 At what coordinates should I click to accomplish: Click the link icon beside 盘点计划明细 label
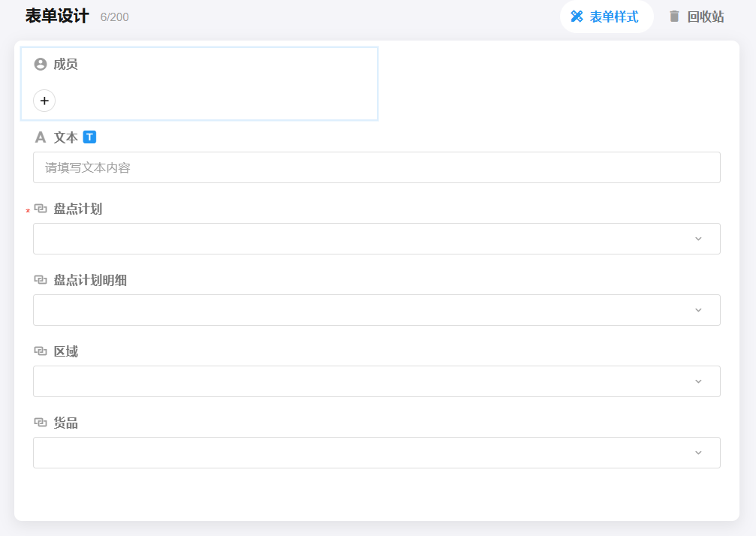(x=41, y=280)
